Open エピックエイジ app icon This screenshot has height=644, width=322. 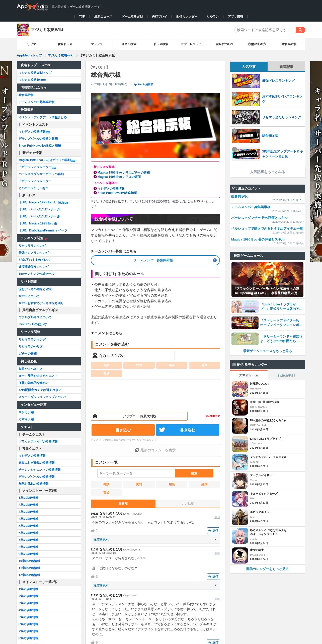point(240,517)
